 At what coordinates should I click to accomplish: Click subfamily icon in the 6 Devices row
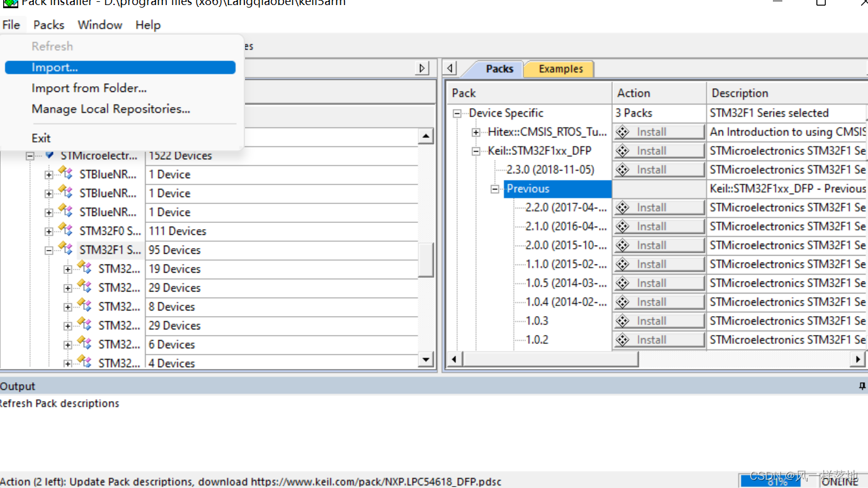coord(84,344)
